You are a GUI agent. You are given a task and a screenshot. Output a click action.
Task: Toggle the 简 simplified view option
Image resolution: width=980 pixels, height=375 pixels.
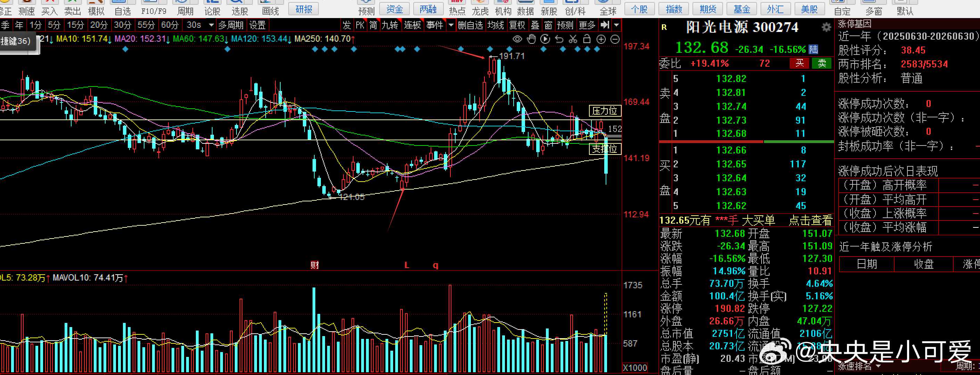pyautogui.click(x=373, y=25)
